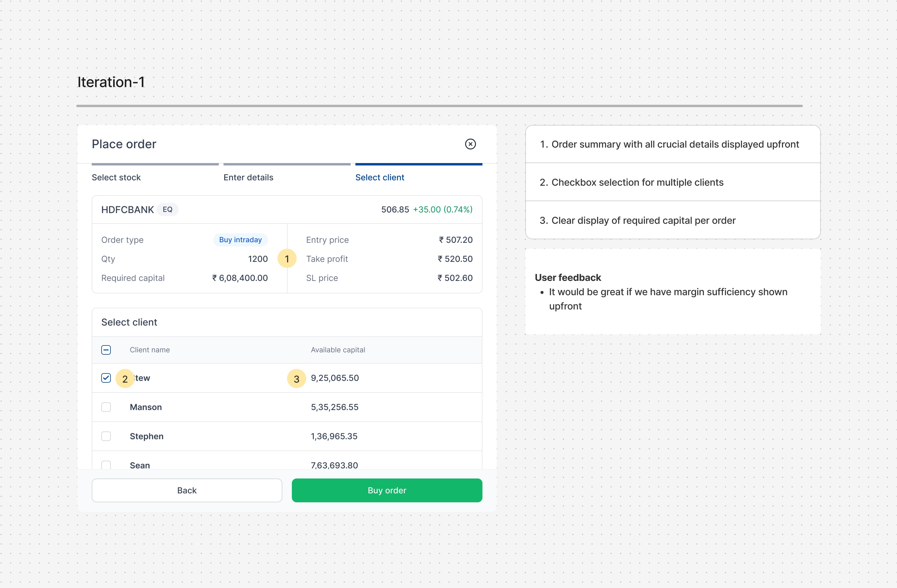897x588 pixels.
Task: Click the yellow annotation marker 1
Action: [x=287, y=259]
